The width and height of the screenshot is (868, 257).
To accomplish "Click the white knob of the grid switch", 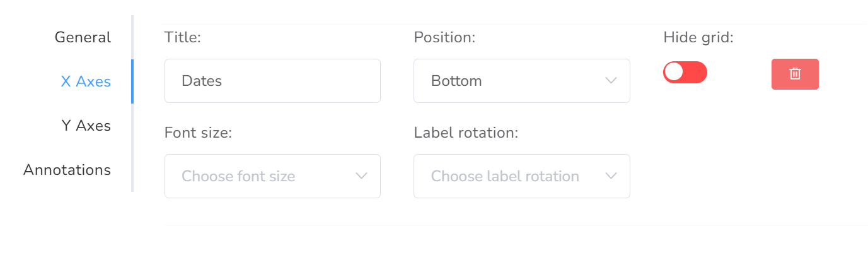I will click(674, 72).
